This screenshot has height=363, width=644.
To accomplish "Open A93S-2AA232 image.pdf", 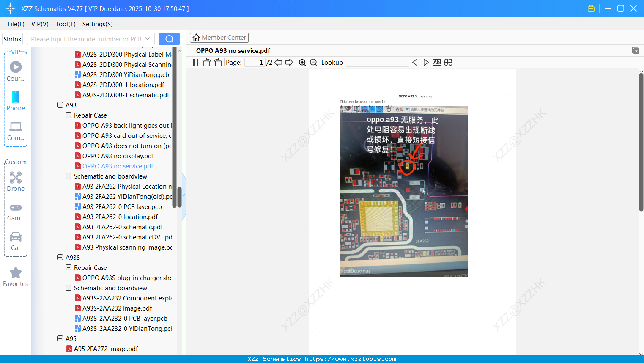I will [113, 308].
